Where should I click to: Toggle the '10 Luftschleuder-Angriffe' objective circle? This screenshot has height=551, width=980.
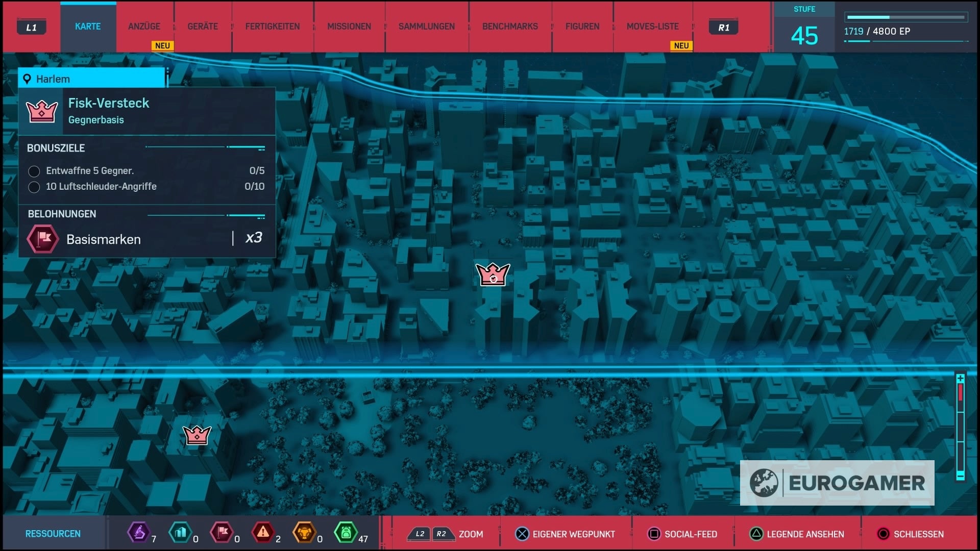pyautogui.click(x=34, y=187)
